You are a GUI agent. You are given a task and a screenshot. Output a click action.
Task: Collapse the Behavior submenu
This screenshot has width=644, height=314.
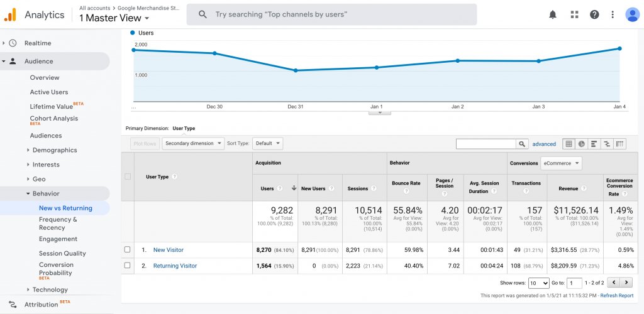pos(28,193)
